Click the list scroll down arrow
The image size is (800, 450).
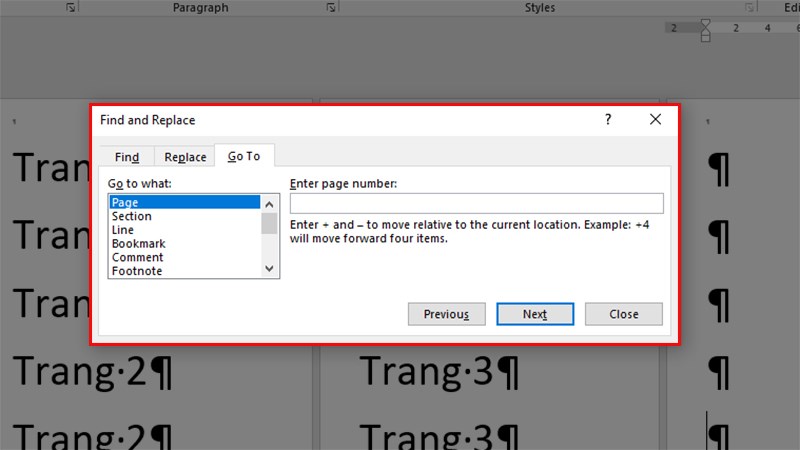coord(269,268)
